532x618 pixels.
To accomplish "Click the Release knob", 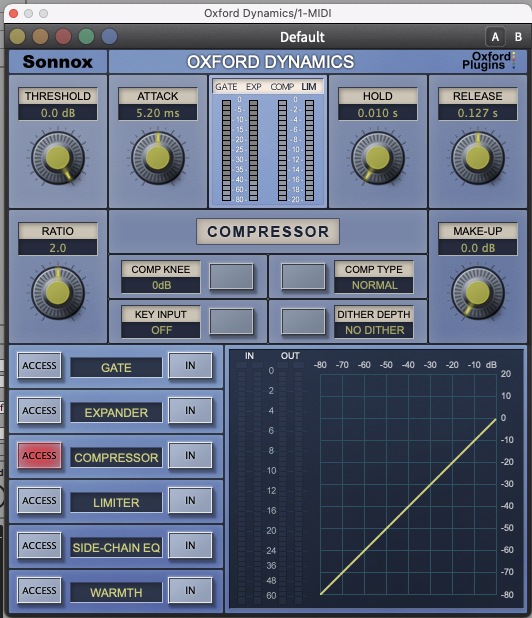I will click(x=478, y=158).
